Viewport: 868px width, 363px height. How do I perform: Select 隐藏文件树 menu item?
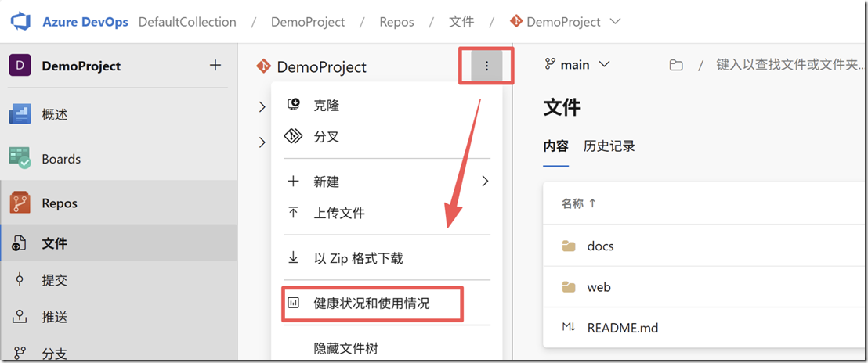(386, 348)
